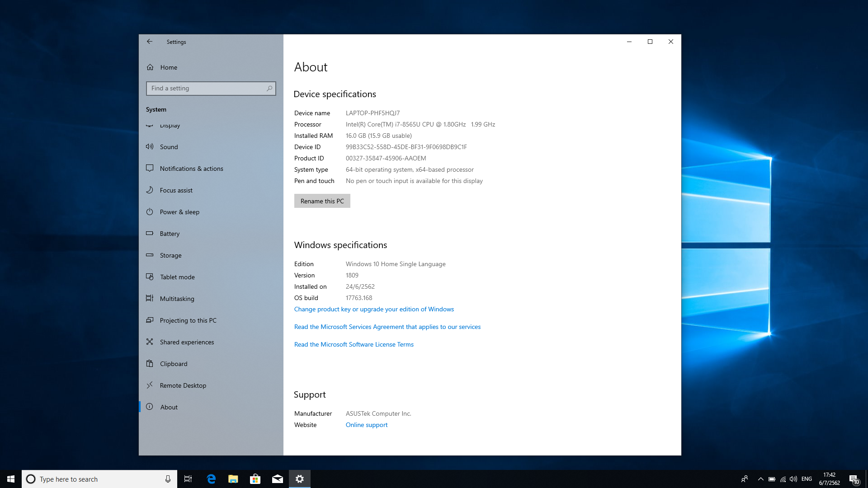Click the ENG language indicator
This screenshot has width=868, height=488.
pos(807,479)
